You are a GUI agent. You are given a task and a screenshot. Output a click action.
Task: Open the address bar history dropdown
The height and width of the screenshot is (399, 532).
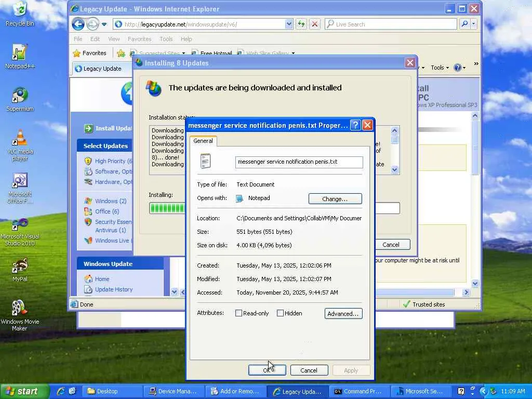pos(289,24)
